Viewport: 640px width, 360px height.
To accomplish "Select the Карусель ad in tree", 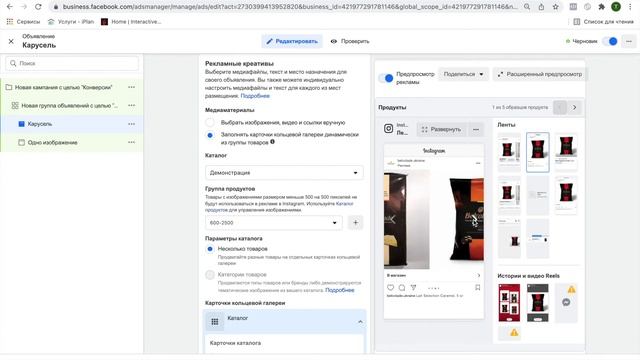I will tap(40, 124).
